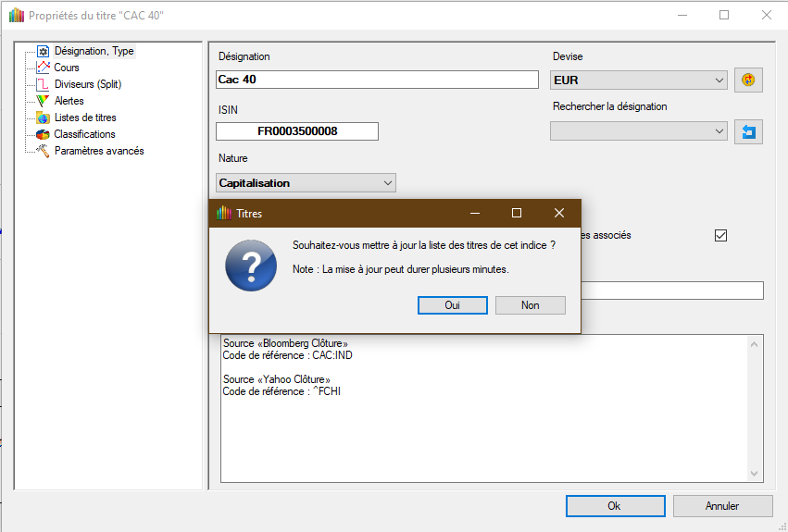Image resolution: width=788 pixels, height=532 pixels.
Task: Open Diviseurs (Split) section
Action: 88,84
